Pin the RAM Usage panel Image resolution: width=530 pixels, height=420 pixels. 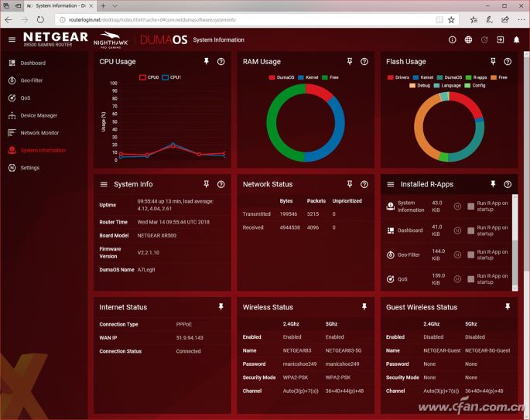[350, 61]
